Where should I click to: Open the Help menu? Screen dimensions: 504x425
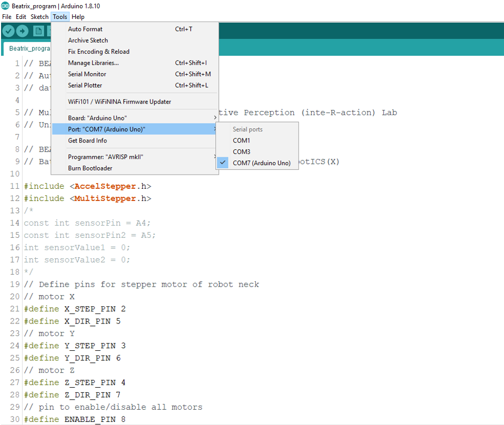click(x=78, y=17)
